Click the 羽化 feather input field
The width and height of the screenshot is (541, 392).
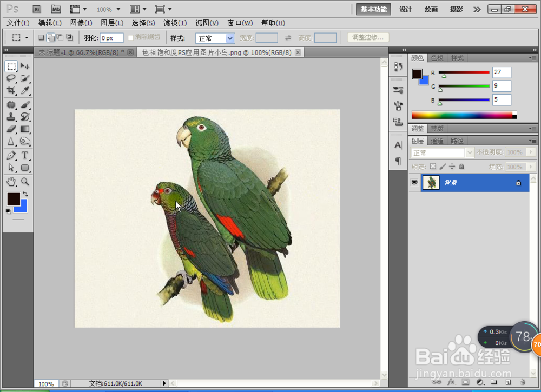tap(111, 38)
